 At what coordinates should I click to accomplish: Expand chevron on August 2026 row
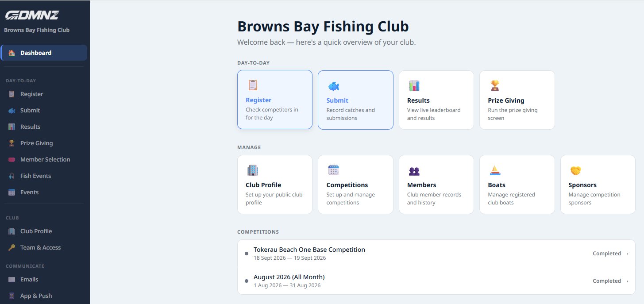point(627,281)
